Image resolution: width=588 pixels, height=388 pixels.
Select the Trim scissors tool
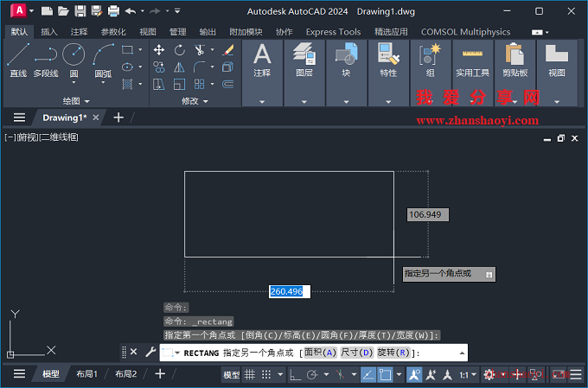200,49
